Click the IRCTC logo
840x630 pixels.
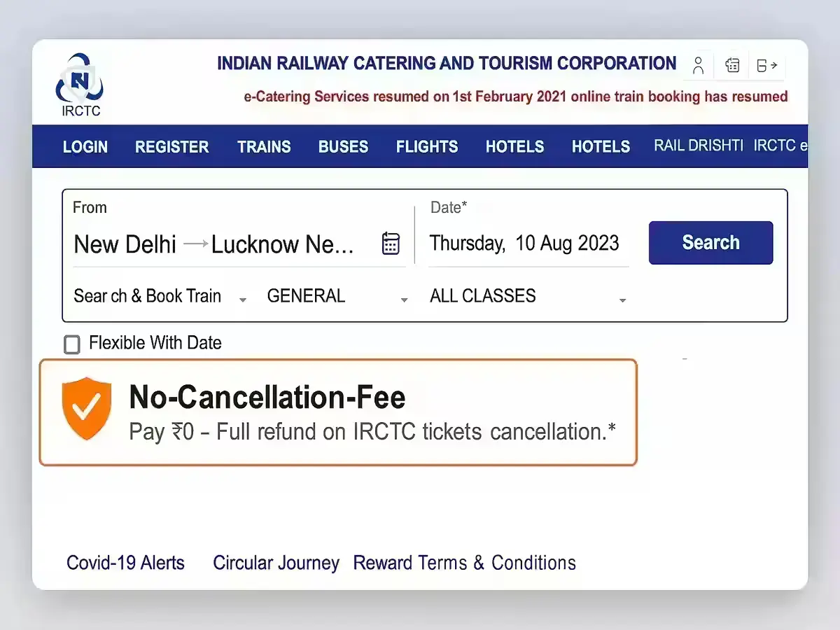click(79, 85)
